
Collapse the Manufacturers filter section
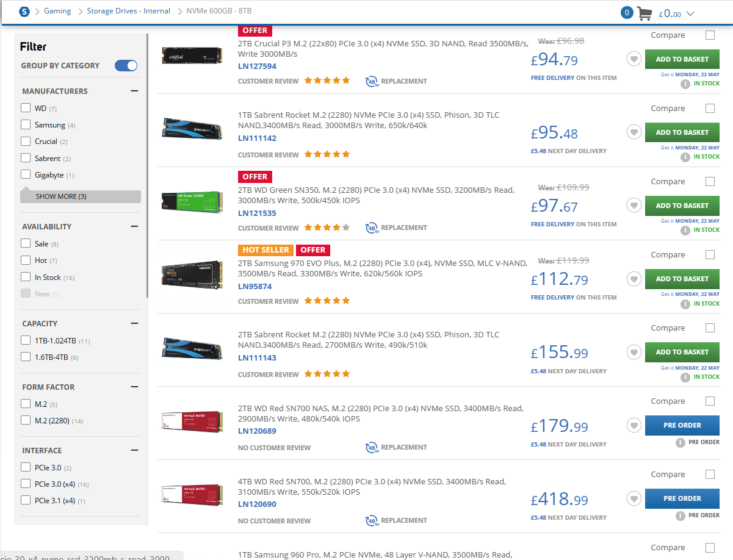135,90
